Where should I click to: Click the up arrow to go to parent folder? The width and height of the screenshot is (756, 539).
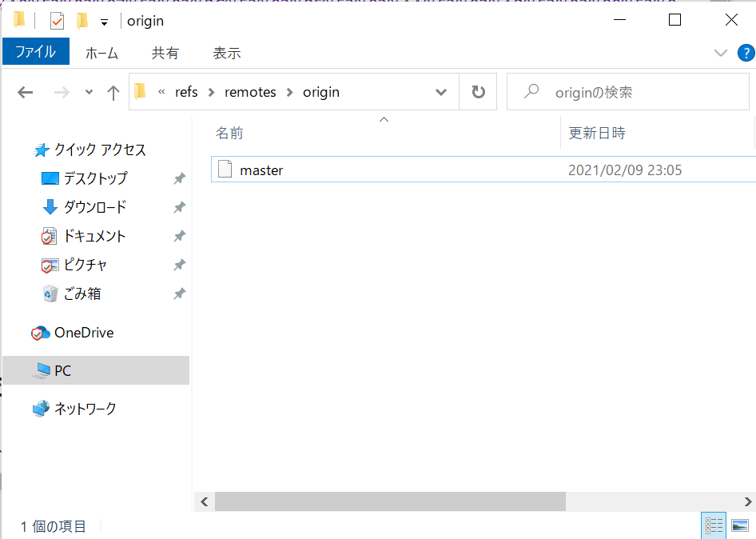pyautogui.click(x=113, y=91)
